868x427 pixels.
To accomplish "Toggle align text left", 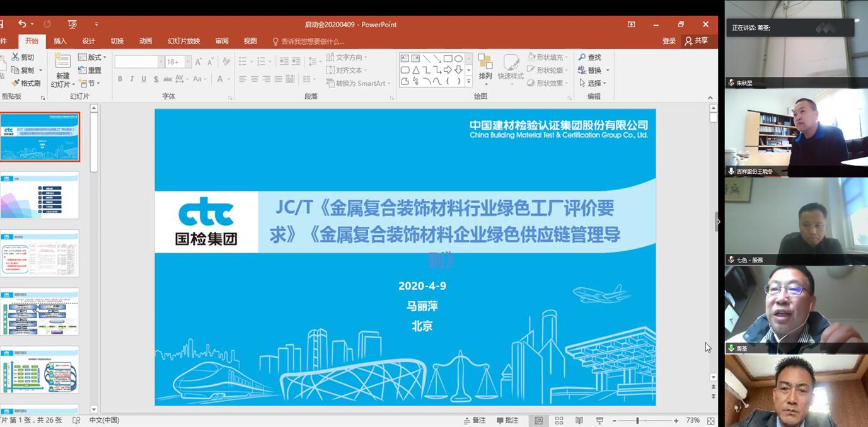I will (243, 79).
